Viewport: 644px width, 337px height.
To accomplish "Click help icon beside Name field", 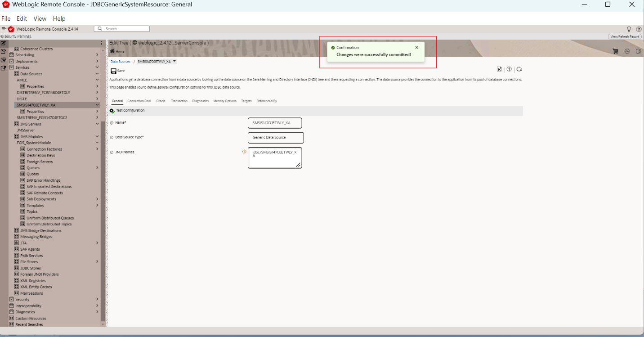I will [112, 123].
